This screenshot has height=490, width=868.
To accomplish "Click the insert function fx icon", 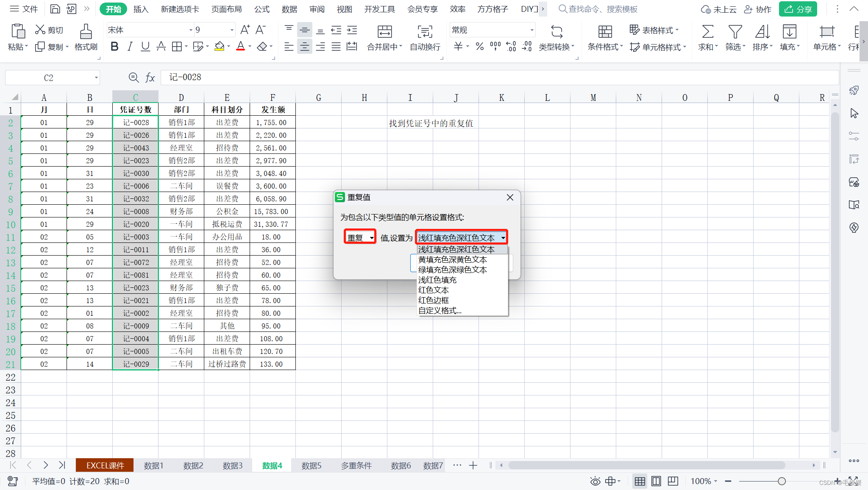I will click(150, 78).
